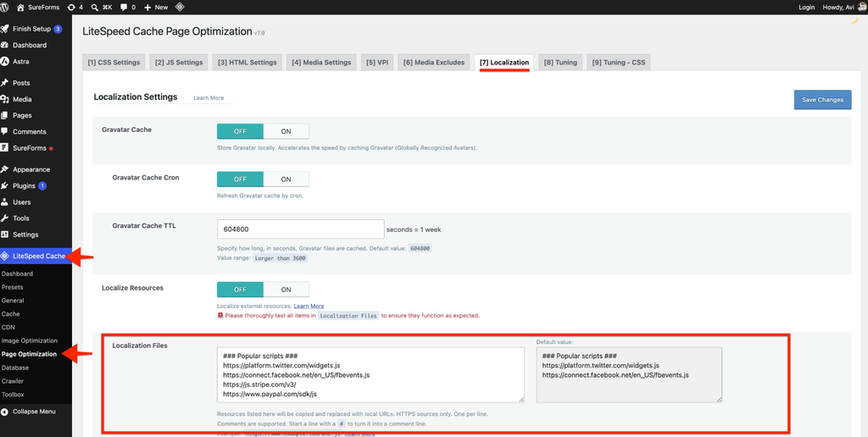The height and width of the screenshot is (437, 868).
Task: Click the user avatar beside Howdy, Avi
Action: click(861, 7)
